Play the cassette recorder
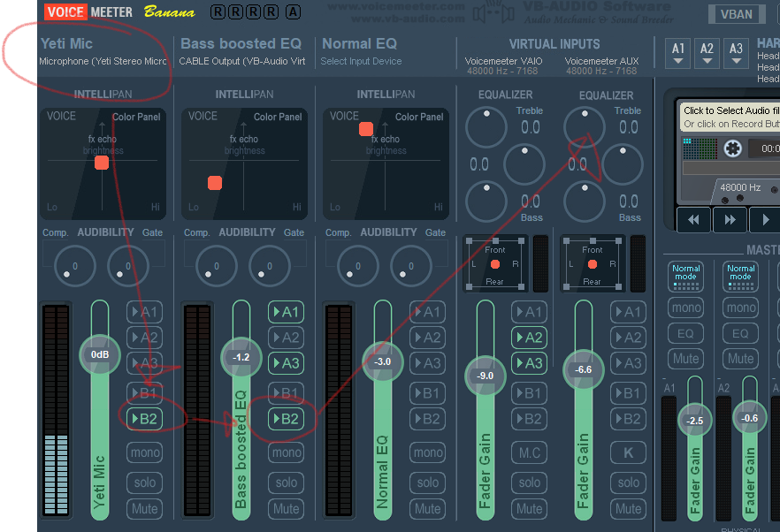 (766, 219)
